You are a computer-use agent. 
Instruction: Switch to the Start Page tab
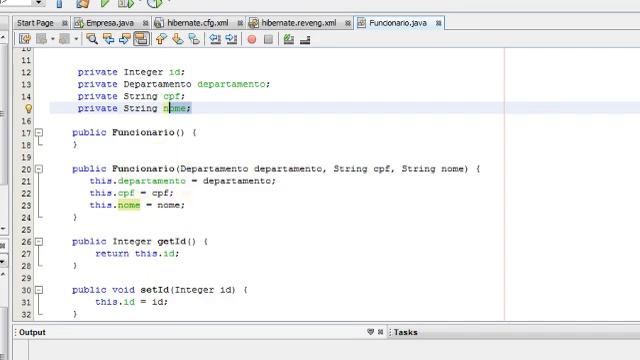point(36,23)
